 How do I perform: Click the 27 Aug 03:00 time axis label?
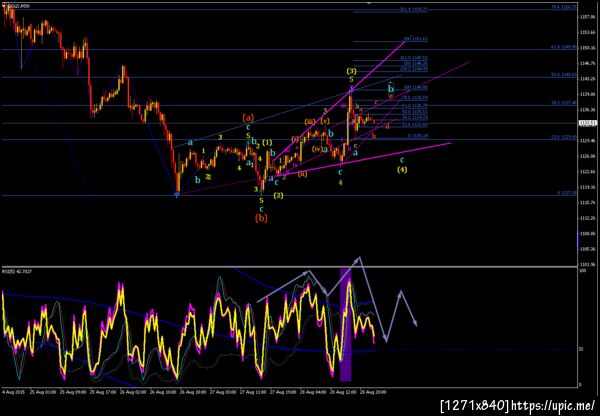(x=221, y=392)
